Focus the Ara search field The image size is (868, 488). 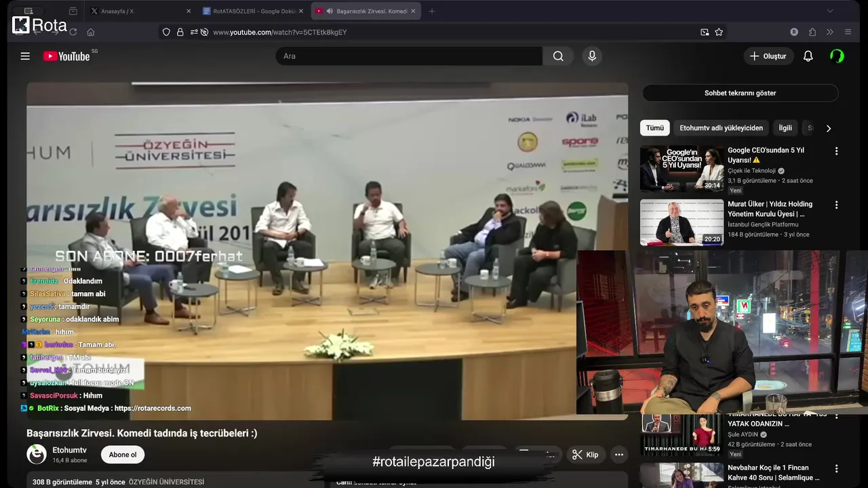(x=409, y=56)
